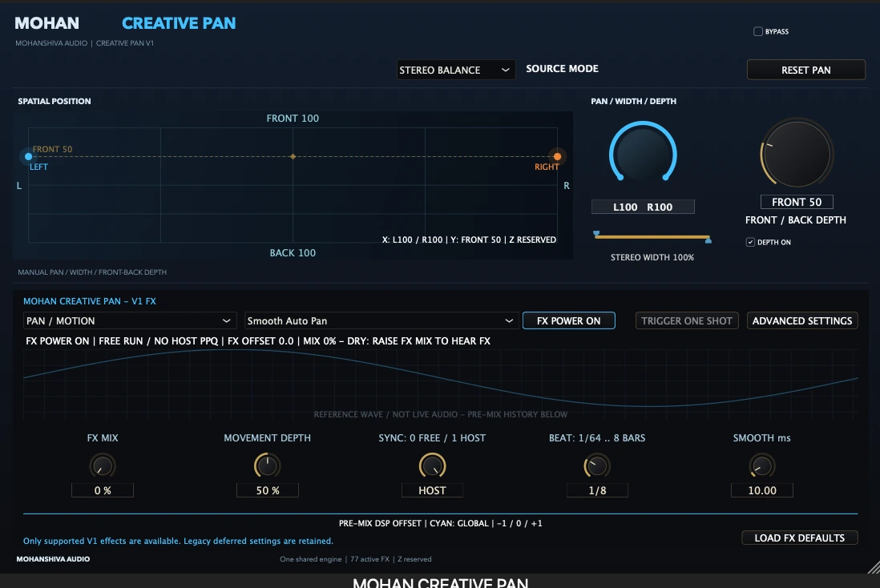Click the MOVEMENT DEPTH 50 % value field
Image resolution: width=880 pixels, height=588 pixels.
pyautogui.click(x=267, y=489)
